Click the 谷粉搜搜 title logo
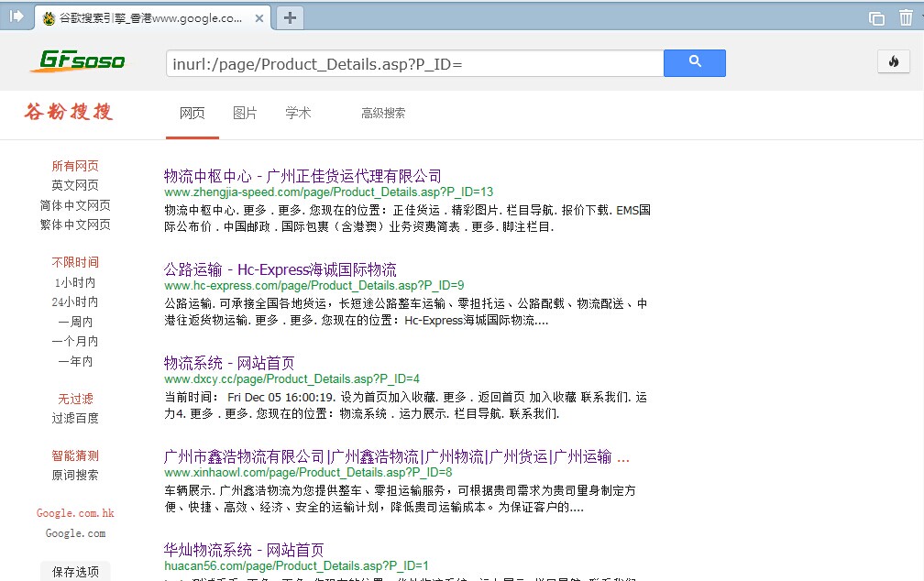The height and width of the screenshot is (581, 924). coord(69,112)
